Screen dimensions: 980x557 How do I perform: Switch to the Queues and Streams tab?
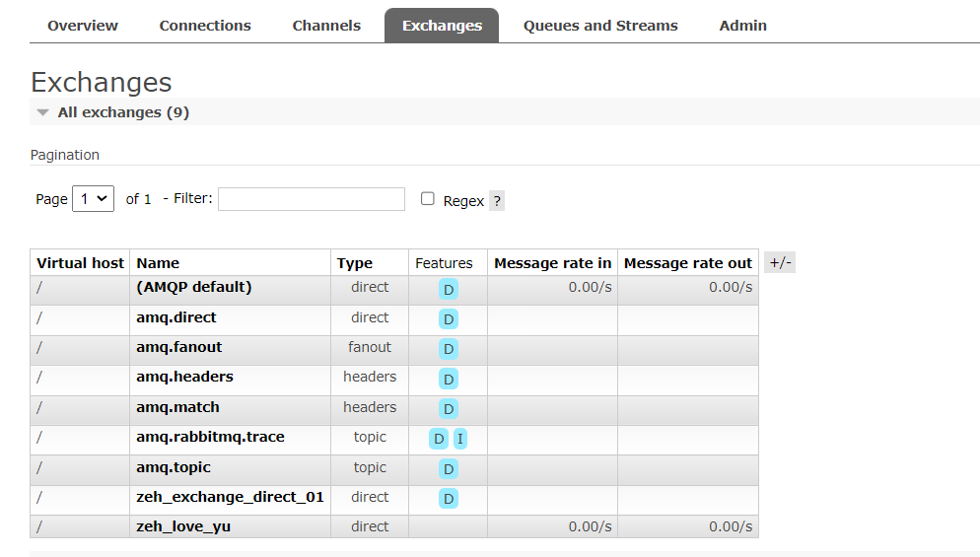pos(600,26)
